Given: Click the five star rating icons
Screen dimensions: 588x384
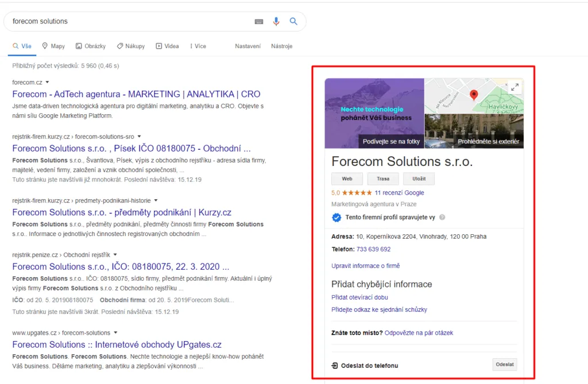Looking at the screenshot, I should (357, 193).
